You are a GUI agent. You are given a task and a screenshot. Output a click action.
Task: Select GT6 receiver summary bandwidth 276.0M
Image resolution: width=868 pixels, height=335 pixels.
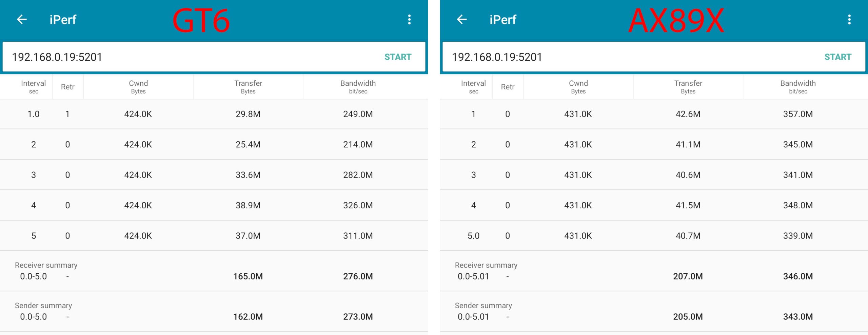point(358,276)
